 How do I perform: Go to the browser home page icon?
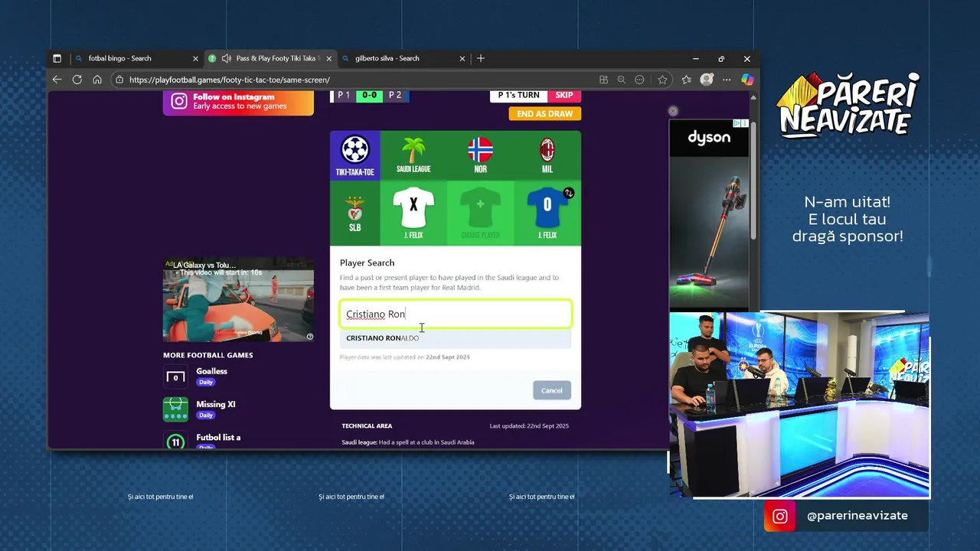pyautogui.click(x=97, y=80)
